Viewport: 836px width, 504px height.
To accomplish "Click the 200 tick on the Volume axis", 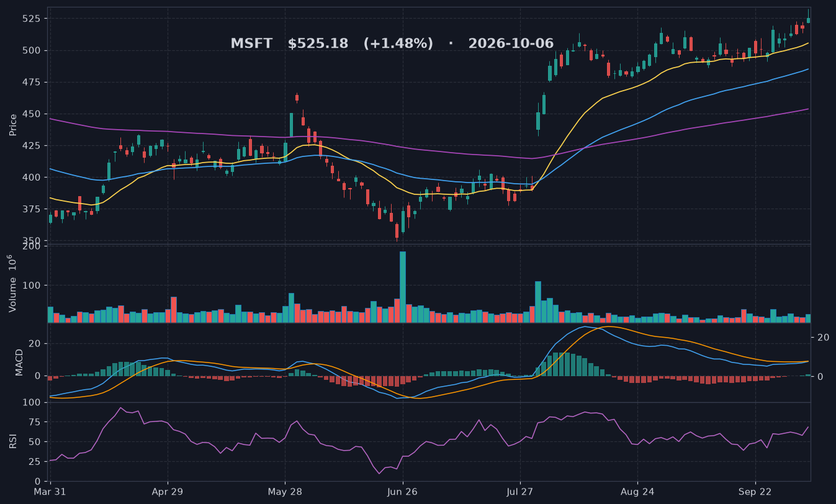I will click(x=32, y=246).
